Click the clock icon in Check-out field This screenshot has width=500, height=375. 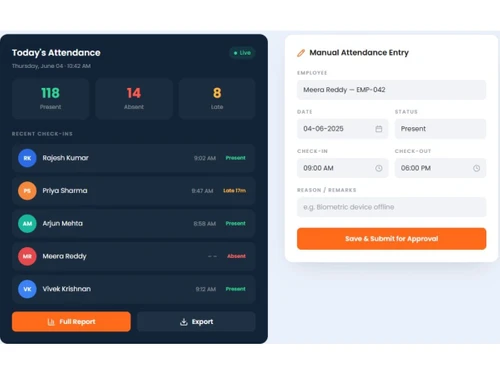click(476, 168)
